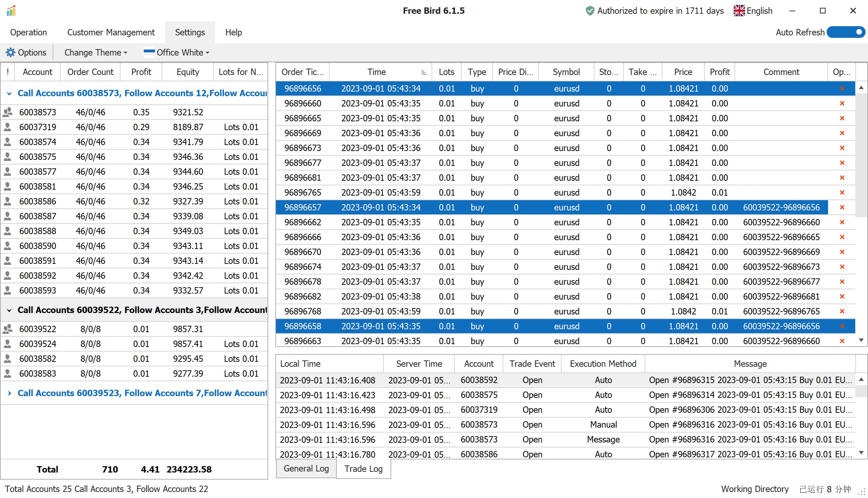Open Options via the gear icon
Screen dimensions: 868x498
pos(11,52)
